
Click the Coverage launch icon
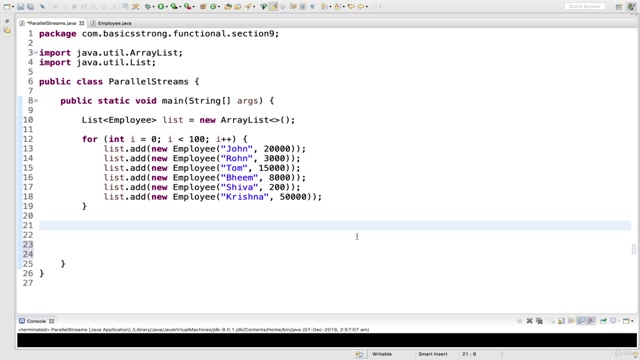(x=174, y=7)
